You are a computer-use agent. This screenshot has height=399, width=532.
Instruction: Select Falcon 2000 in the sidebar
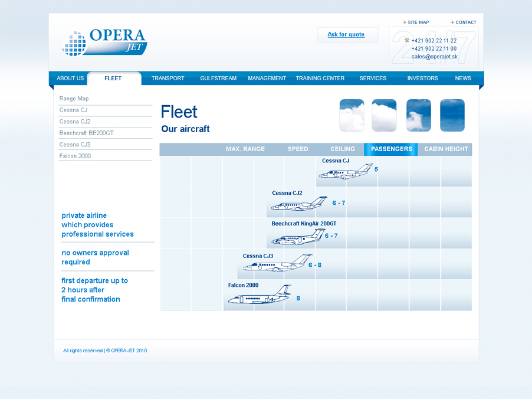click(x=75, y=156)
